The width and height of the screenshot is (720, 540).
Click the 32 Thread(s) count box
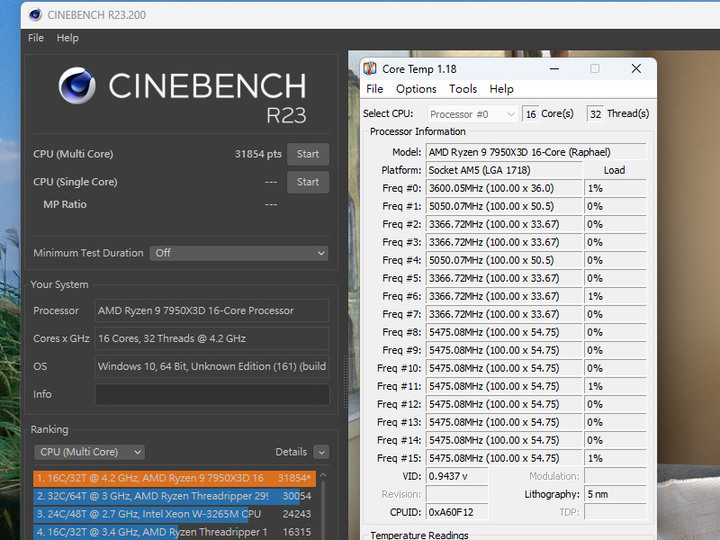click(x=596, y=114)
